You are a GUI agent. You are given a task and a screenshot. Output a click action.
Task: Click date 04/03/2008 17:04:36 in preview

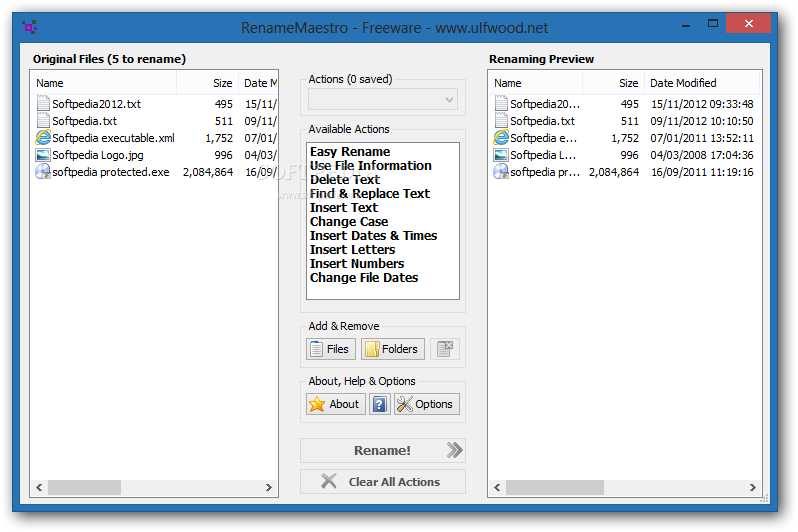pyautogui.click(x=702, y=155)
